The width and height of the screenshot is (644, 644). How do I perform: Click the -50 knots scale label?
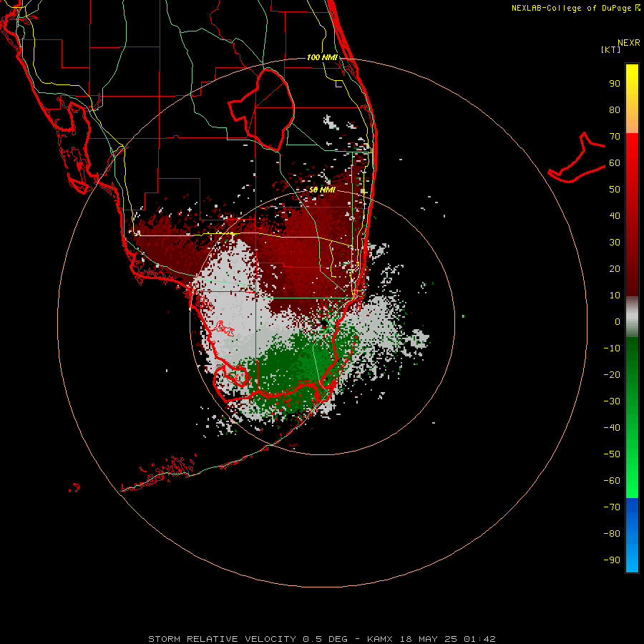pyautogui.click(x=612, y=454)
